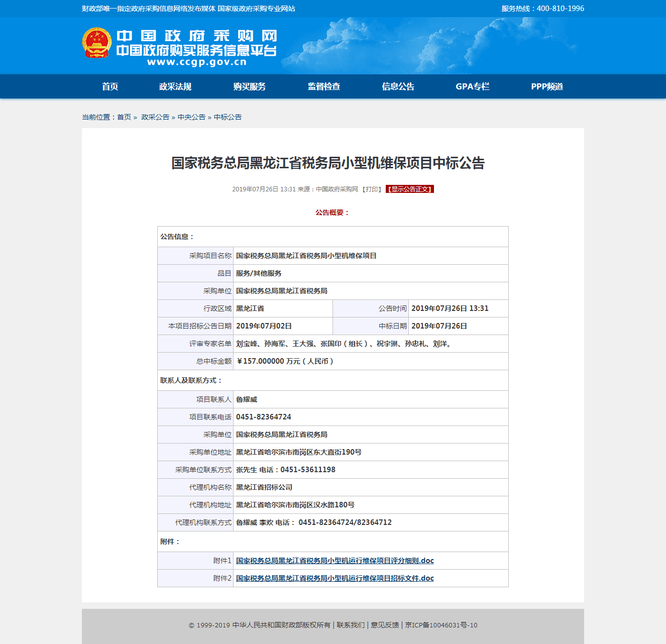666x644 pixels.
Task: Navigate to GPA专栏
Action: point(473,86)
